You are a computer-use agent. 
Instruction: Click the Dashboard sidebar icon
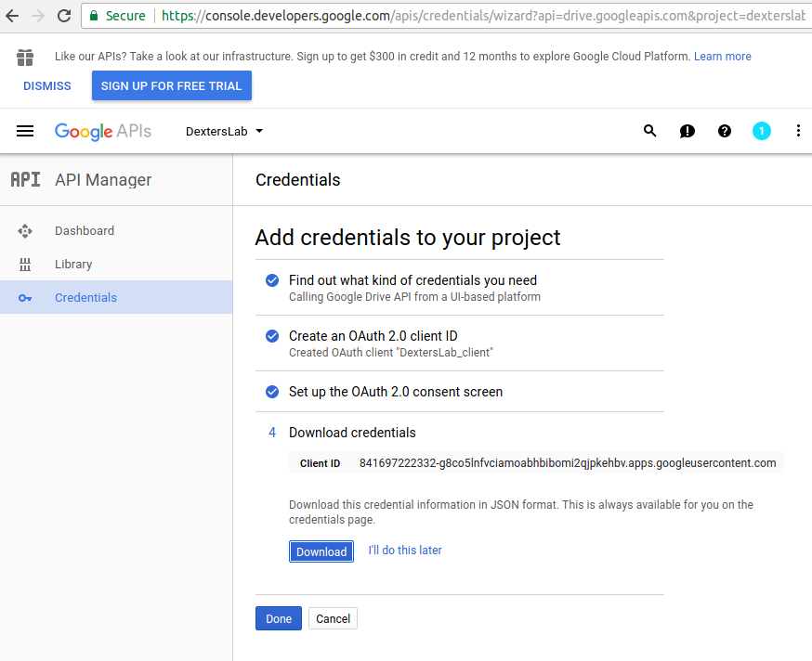click(x=25, y=231)
